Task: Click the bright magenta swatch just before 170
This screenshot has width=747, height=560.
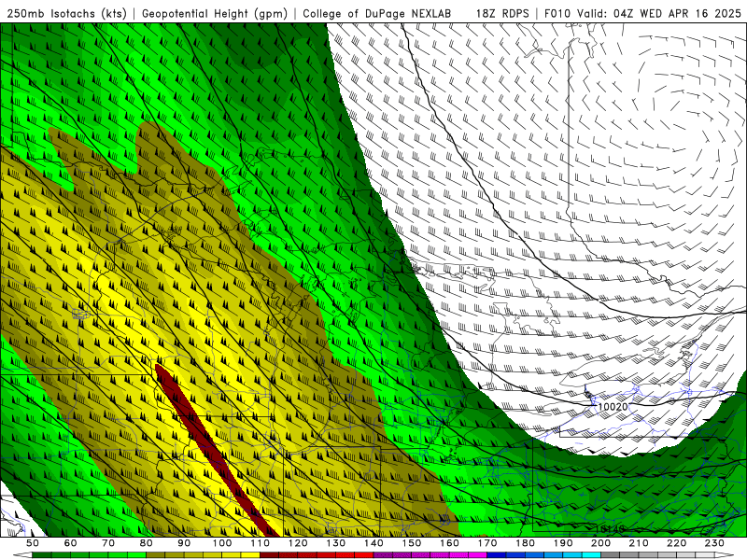Action: [x=478, y=555]
